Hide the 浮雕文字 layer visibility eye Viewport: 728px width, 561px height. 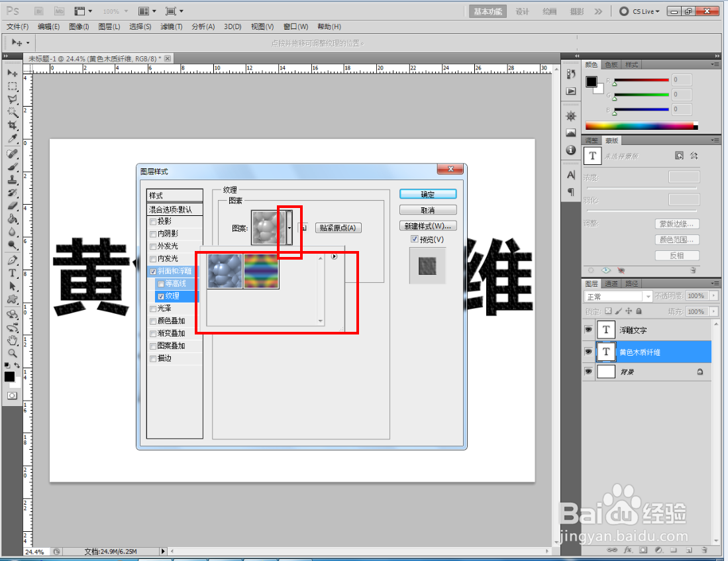(588, 330)
